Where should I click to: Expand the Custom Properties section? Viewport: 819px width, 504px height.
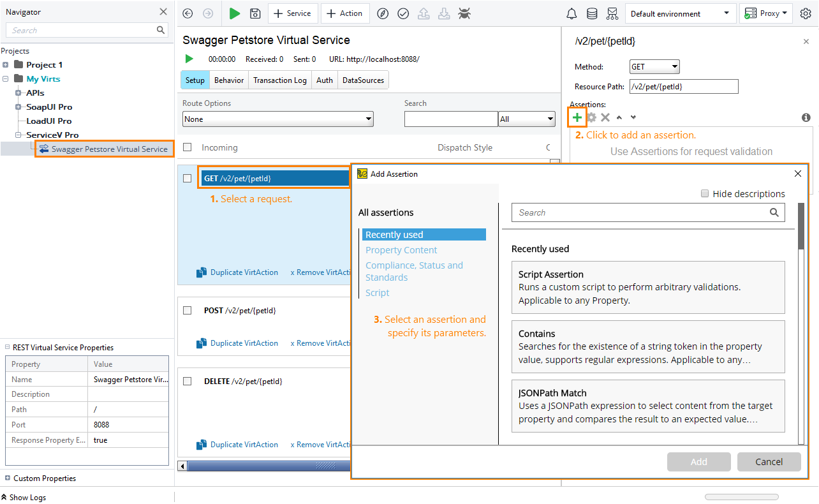(8, 478)
